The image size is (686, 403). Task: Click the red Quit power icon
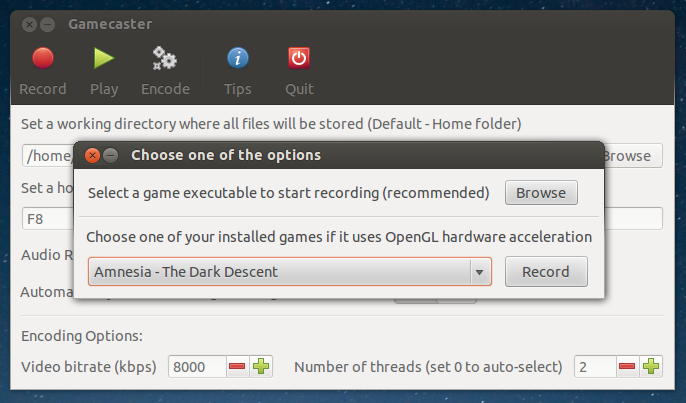pos(299,58)
